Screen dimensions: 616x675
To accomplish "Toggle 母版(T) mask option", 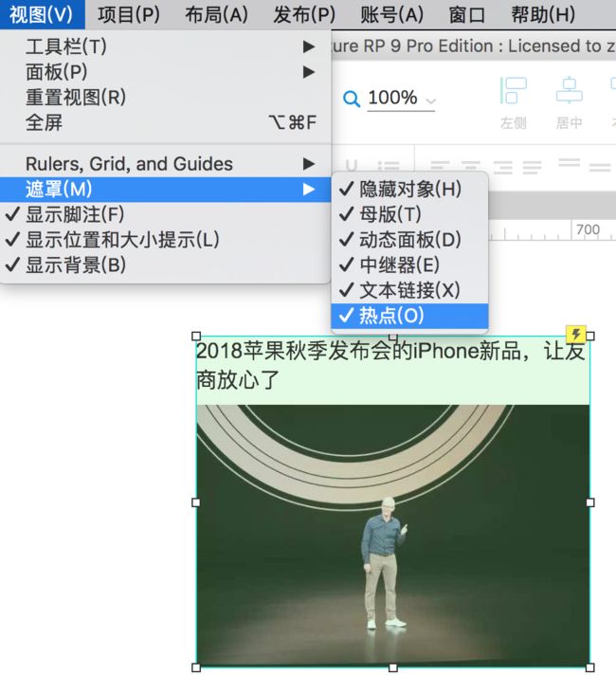I will coord(409,214).
